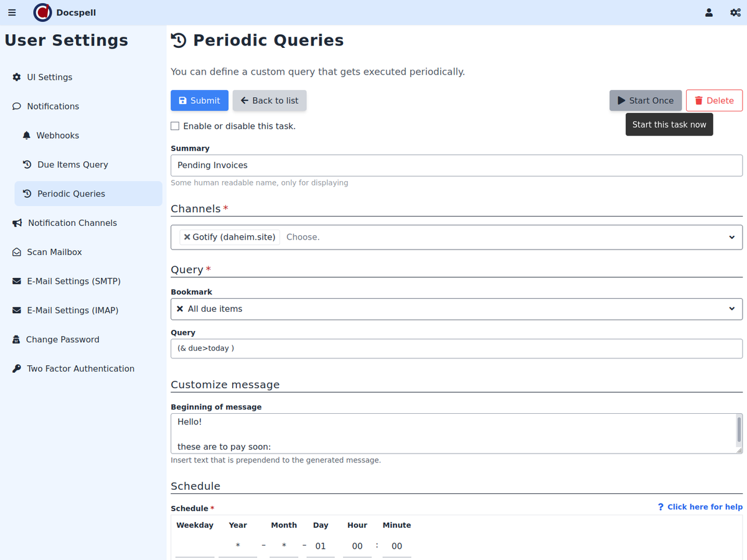Click the Summary input field
The image size is (747, 560).
pos(456,166)
